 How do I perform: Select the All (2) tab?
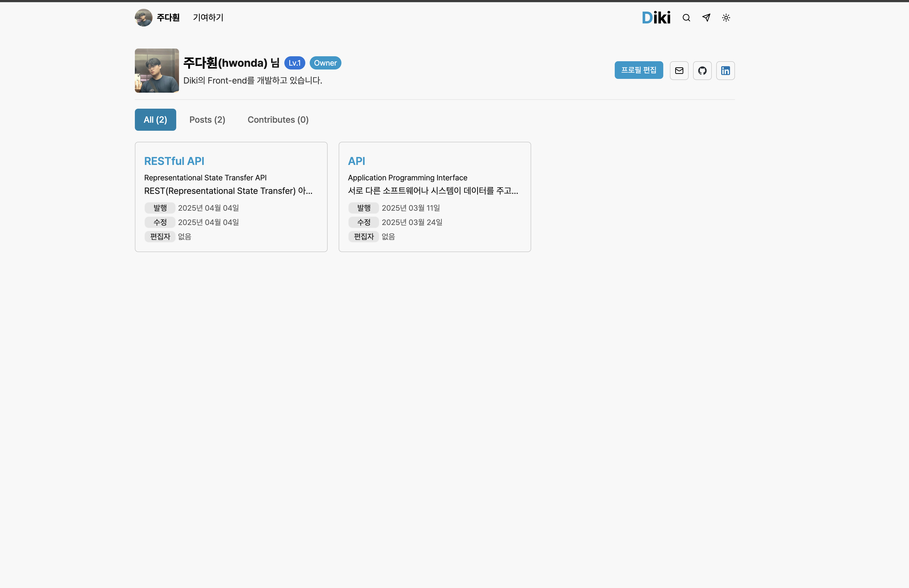(x=155, y=120)
